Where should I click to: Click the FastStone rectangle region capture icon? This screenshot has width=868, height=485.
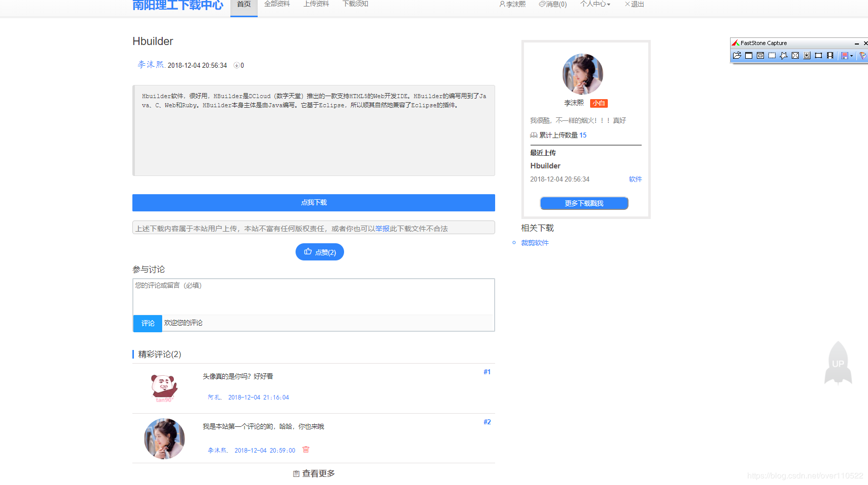tap(771, 56)
